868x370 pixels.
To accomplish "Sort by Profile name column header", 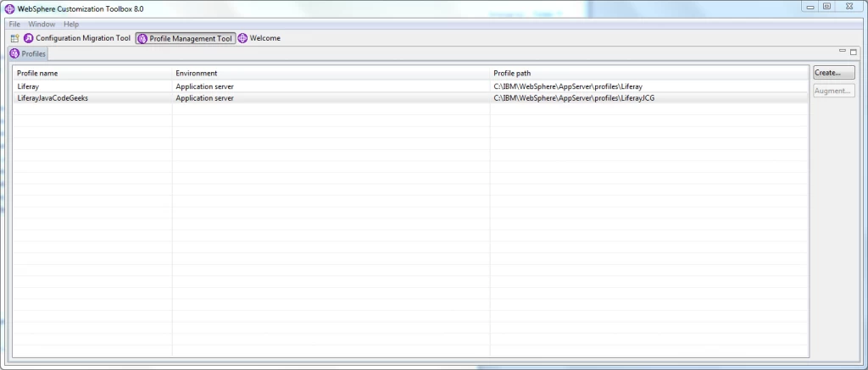I will [x=92, y=73].
